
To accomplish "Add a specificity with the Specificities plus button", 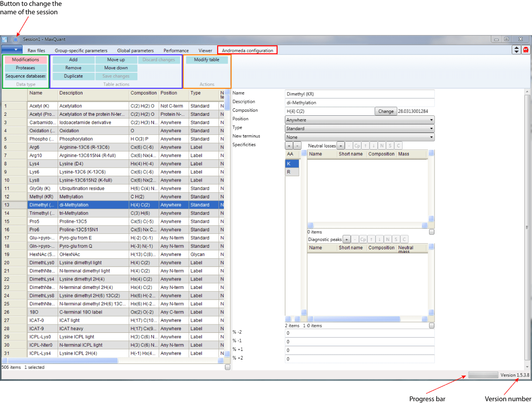I will point(289,146).
